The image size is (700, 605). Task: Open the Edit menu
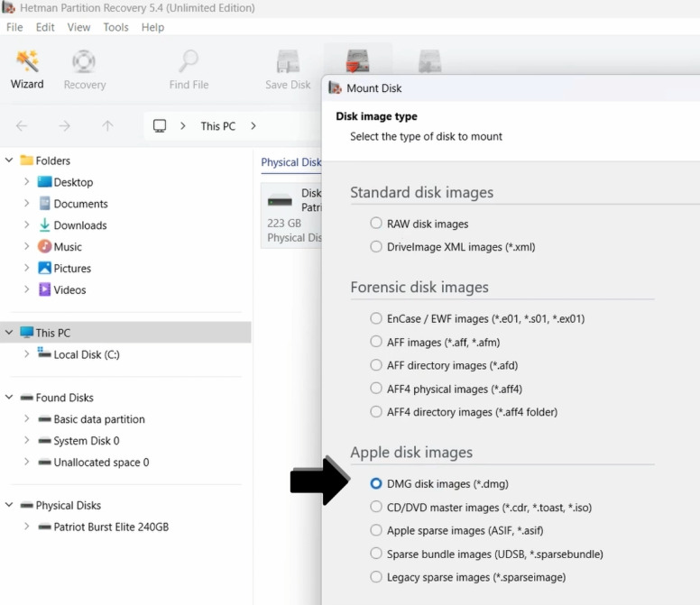[x=45, y=27]
